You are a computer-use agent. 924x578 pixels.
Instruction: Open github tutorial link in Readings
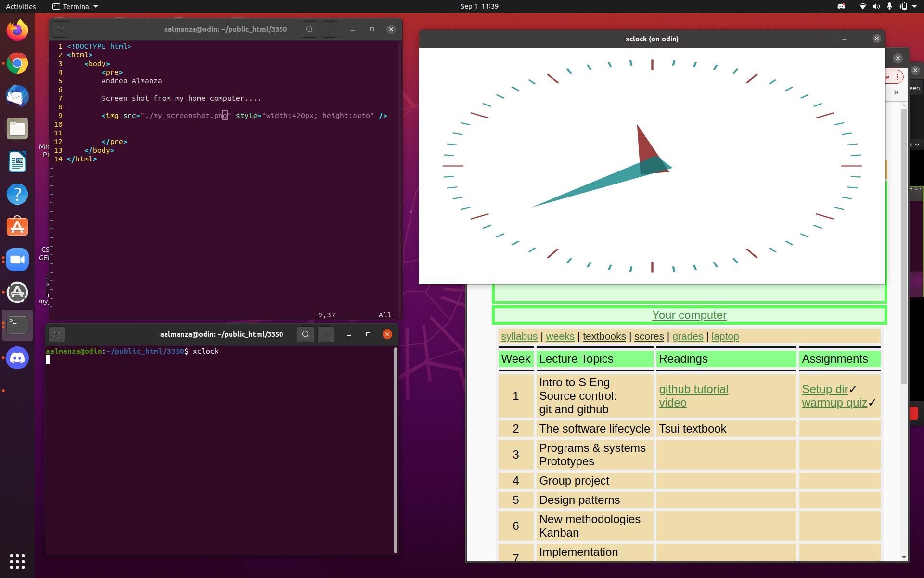(x=693, y=389)
